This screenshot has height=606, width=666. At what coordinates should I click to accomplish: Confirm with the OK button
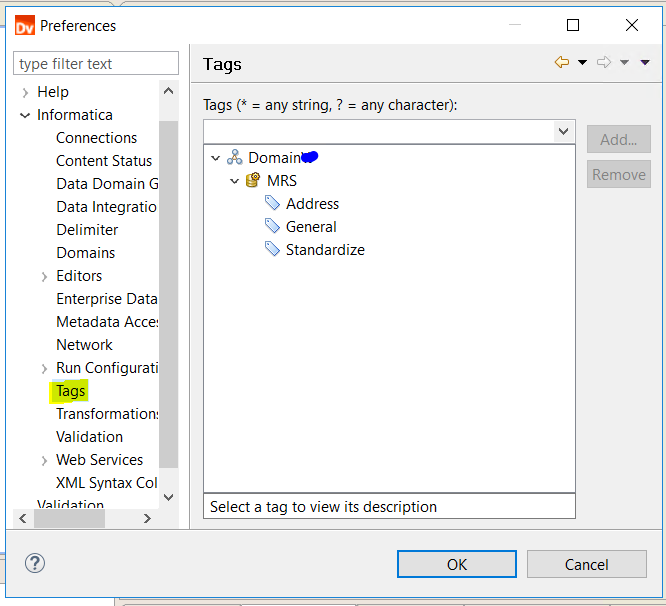coord(457,564)
